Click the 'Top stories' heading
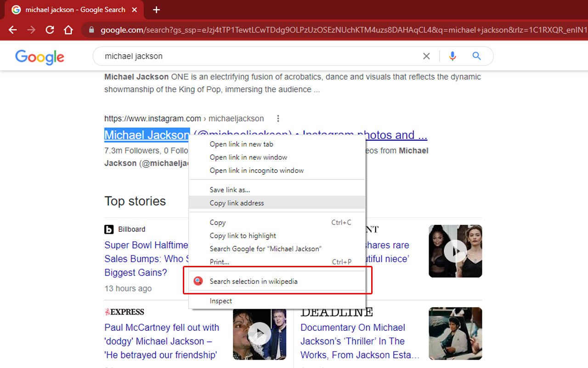The width and height of the screenshot is (588, 368). coord(135,201)
